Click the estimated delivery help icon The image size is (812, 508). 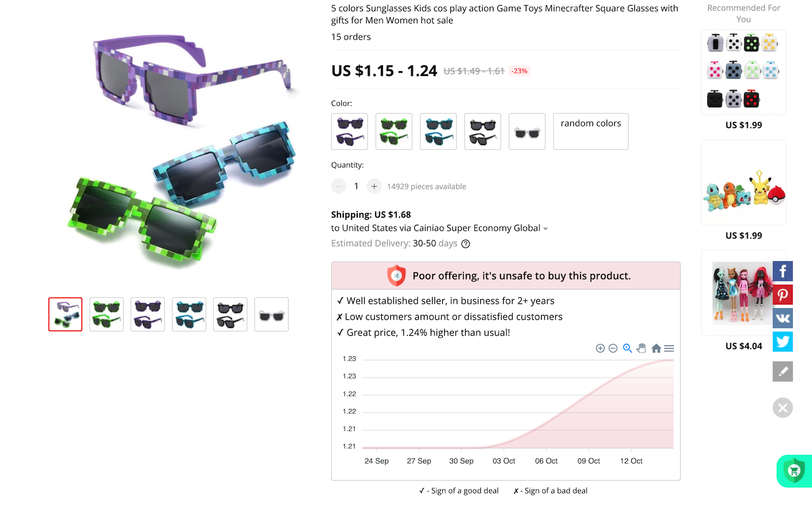click(x=466, y=244)
